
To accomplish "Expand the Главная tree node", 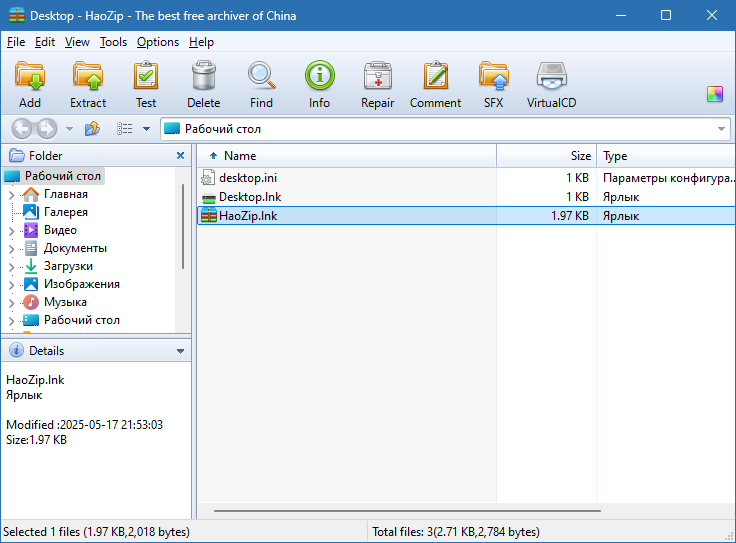I will pos(12,194).
